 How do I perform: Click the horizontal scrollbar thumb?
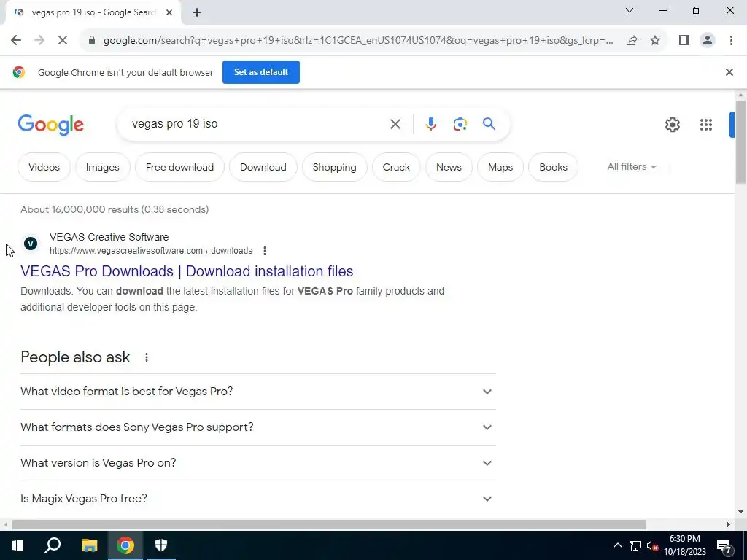(x=329, y=524)
